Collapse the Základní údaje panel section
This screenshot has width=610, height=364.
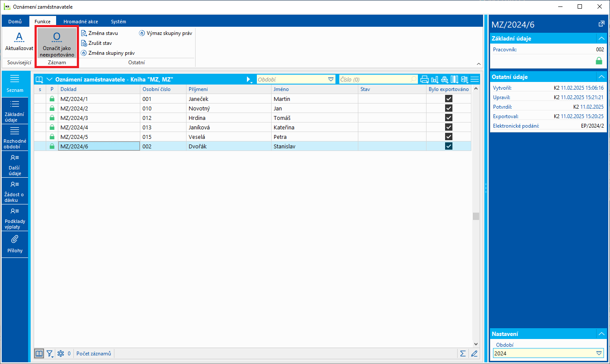click(x=601, y=38)
